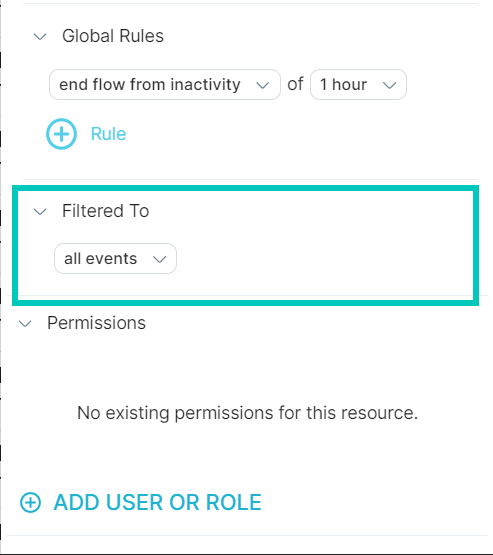
Task: Add a new Rule via the Rule link
Action: point(108,134)
